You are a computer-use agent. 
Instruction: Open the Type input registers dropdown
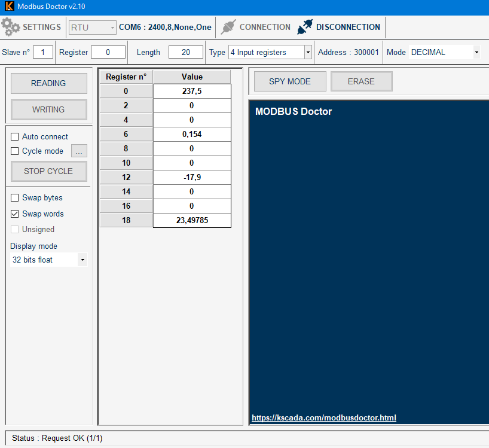click(x=308, y=53)
